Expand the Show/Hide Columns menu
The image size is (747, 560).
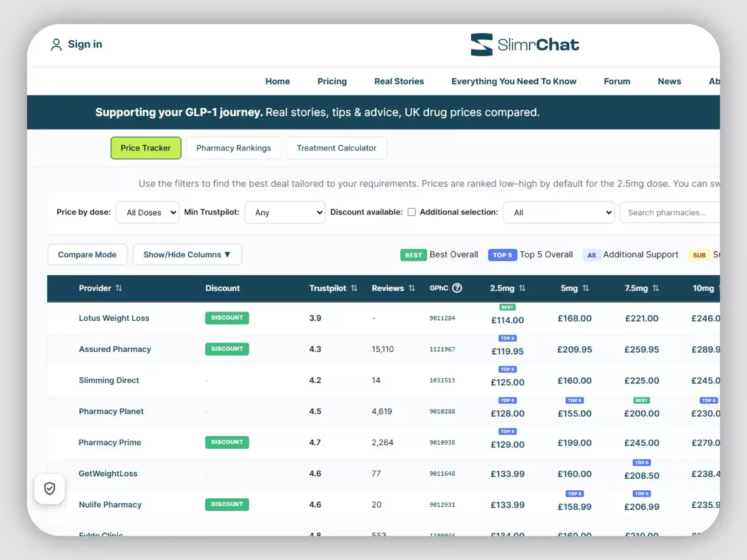click(187, 254)
